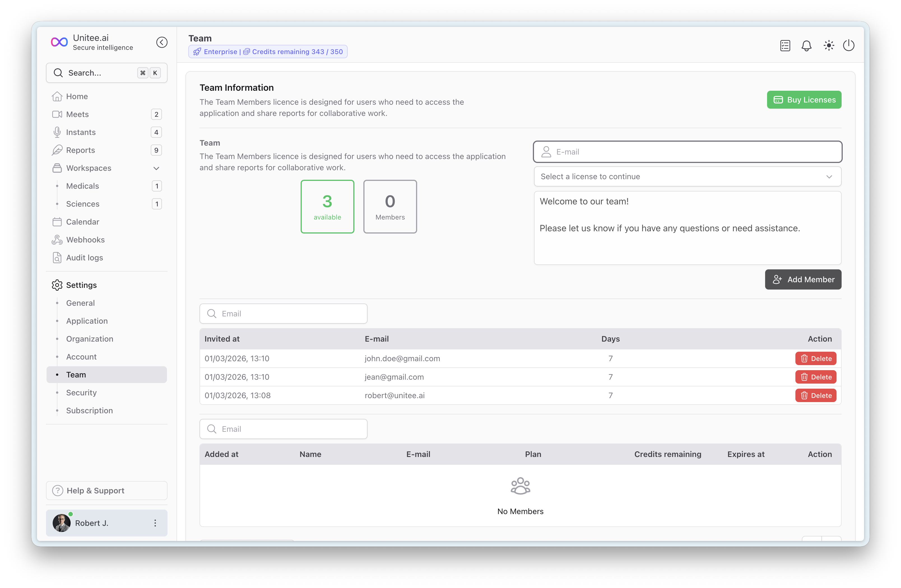901x588 pixels.
Task: Select Team settings item
Action: click(106, 375)
